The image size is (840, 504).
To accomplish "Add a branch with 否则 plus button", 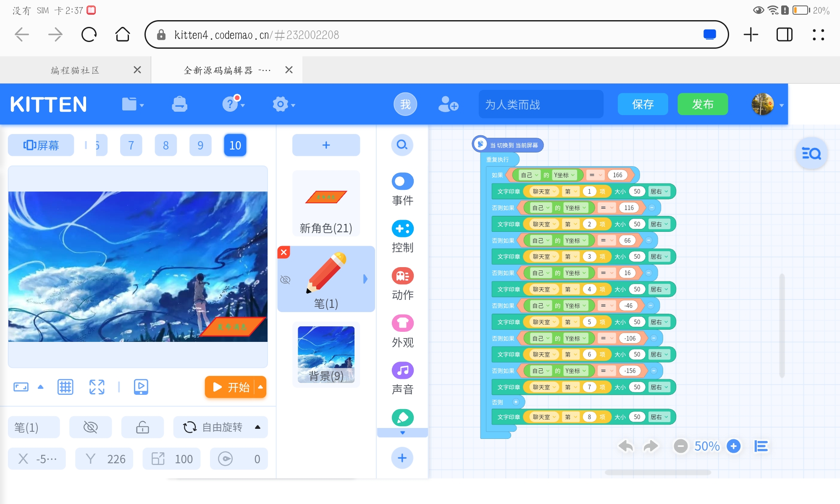I will [516, 402].
